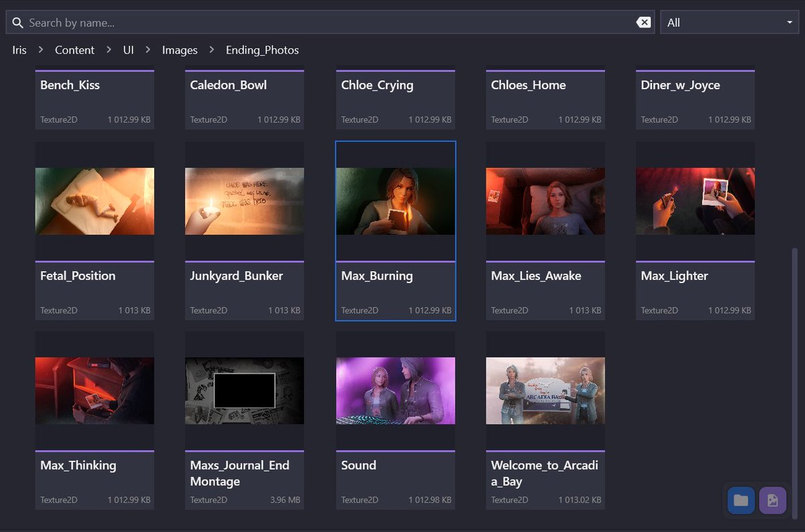The height and width of the screenshot is (532, 805).
Task: Select the Junkyard_Bunker thumbnail
Action: point(244,201)
